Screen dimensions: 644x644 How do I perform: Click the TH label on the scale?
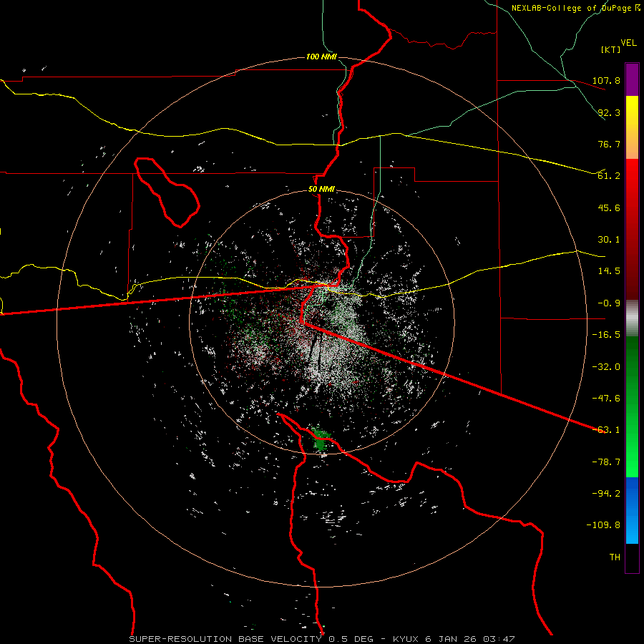point(615,557)
